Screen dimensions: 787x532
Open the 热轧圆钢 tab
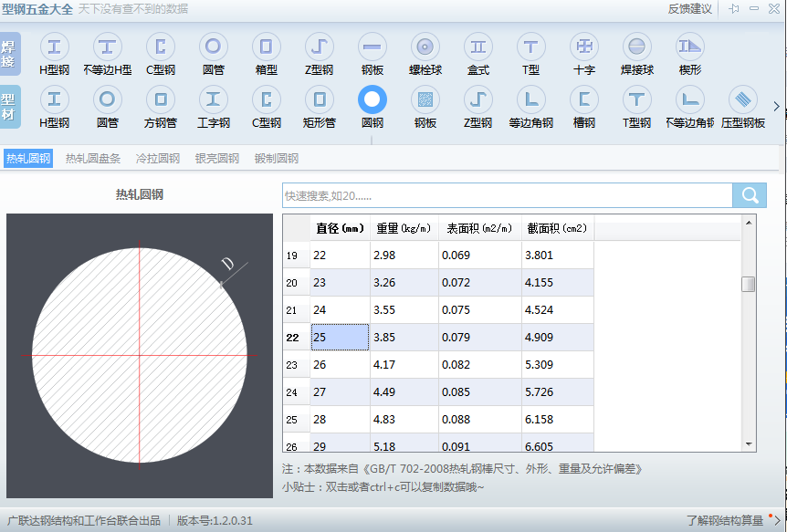[28, 159]
